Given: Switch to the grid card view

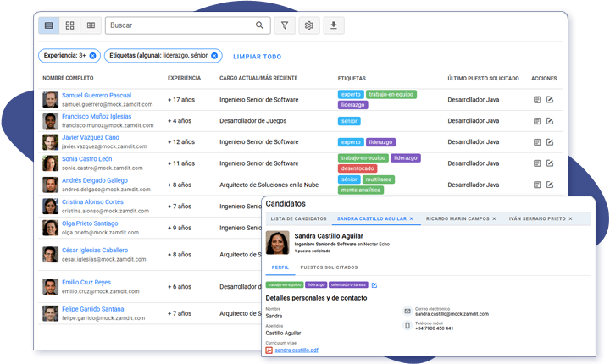Looking at the screenshot, I should pos(70,25).
